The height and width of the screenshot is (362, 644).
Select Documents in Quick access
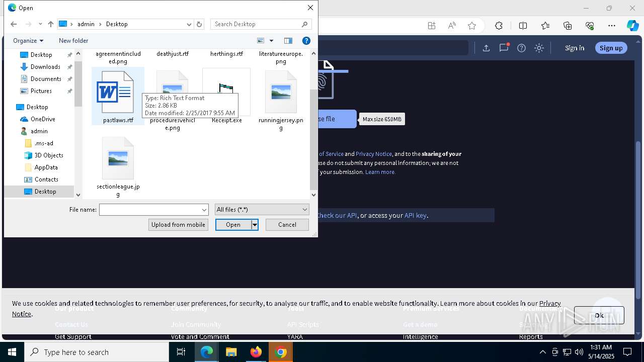click(46, 79)
